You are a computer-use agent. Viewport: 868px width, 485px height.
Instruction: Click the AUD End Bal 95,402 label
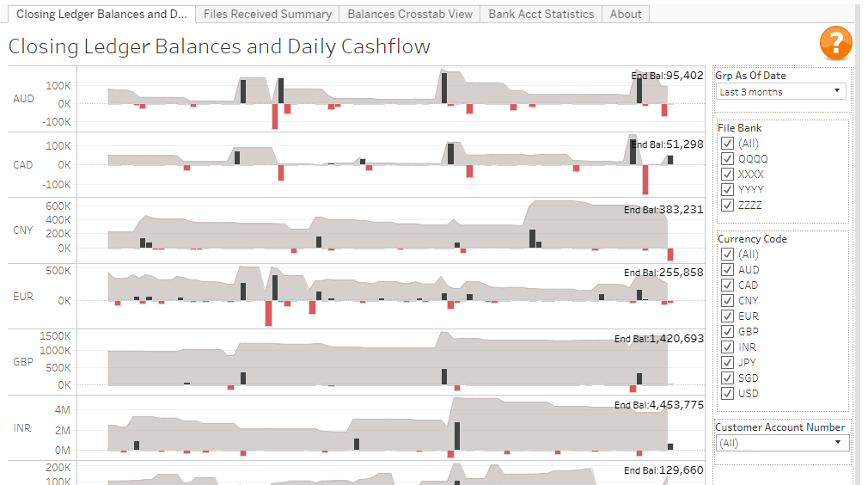(668, 76)
